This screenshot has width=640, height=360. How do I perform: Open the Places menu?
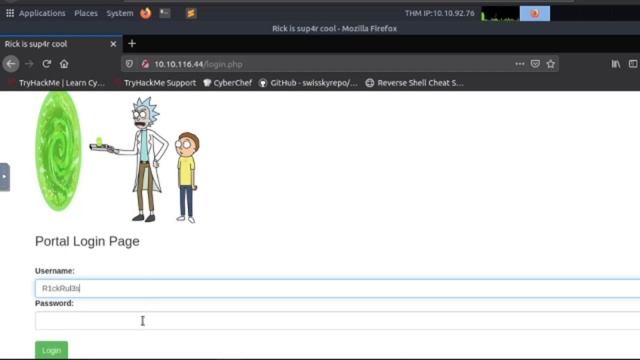86,13
